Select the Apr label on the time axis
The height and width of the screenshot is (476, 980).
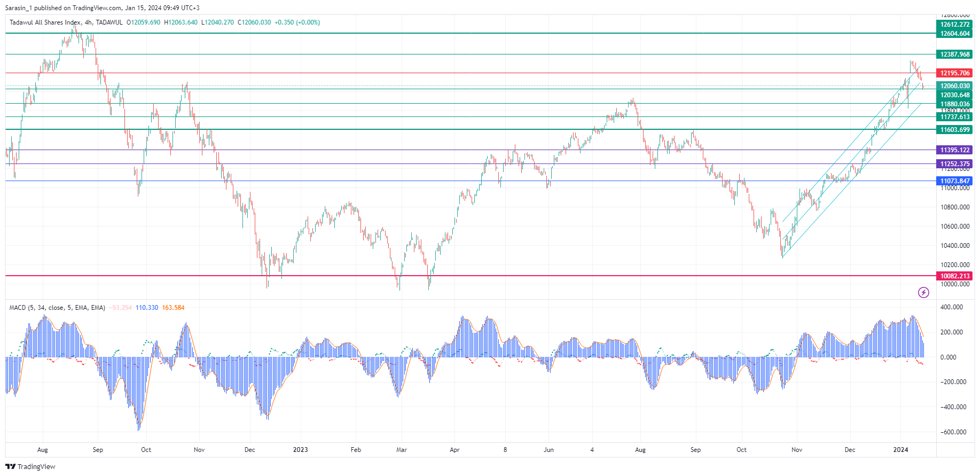click(x=454, y=450)
